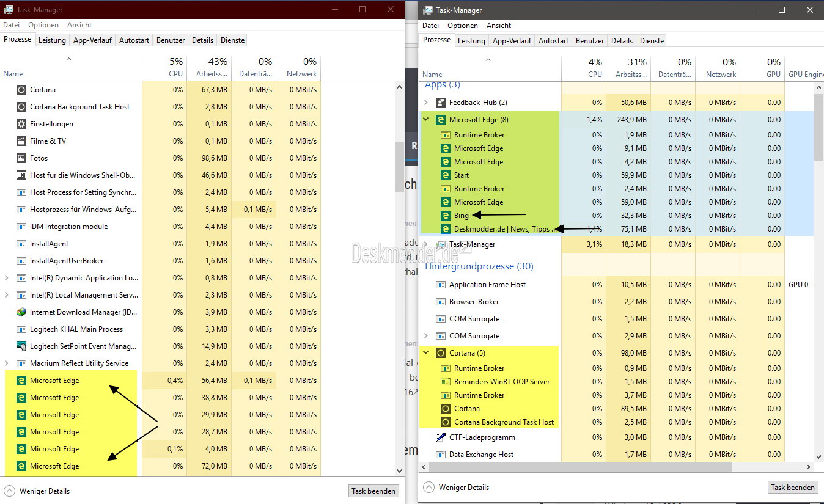
Task: Expand Intel(R) Local Management Service row
Action: [x=7, y=295]
